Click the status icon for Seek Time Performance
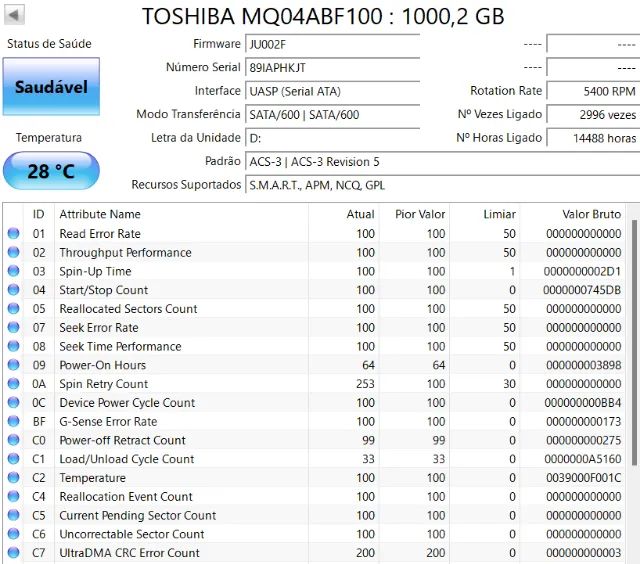The image size is (640, 564). pyautogui.click(x=13, y=346)
